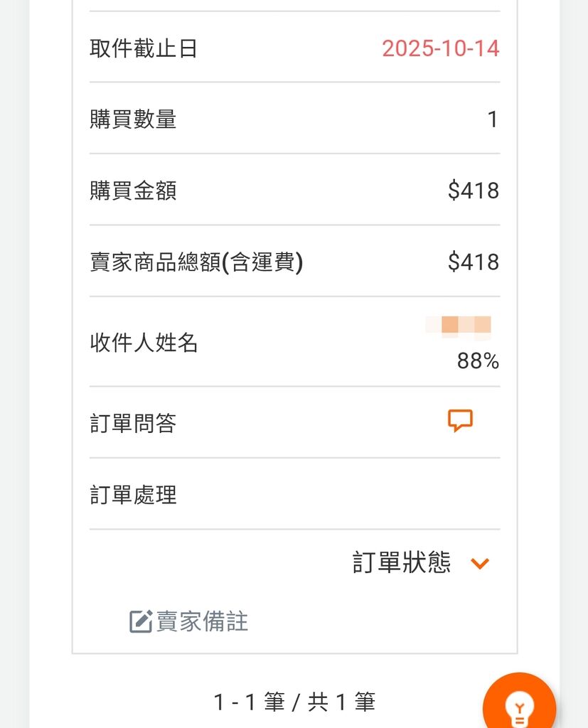This screenshot has height=728, width=588.
Task: Click the 購買數量 label
Action: click(133, 119)
